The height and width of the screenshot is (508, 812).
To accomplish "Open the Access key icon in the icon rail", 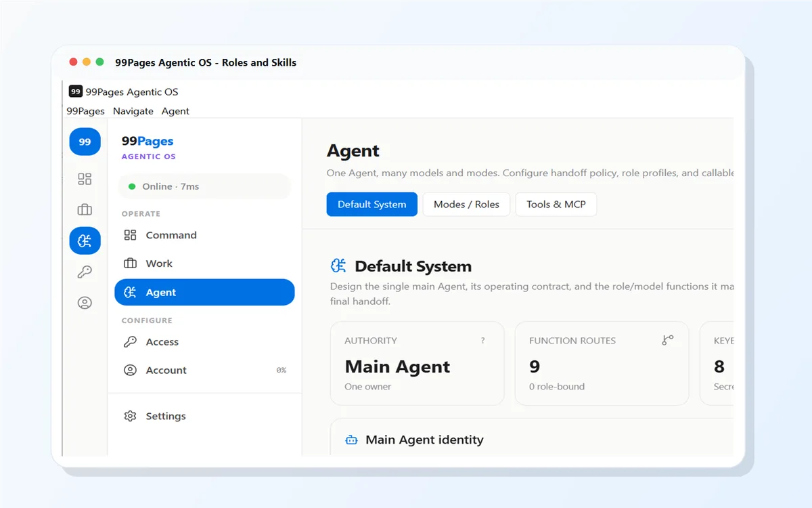I will click(x=85, y=272).
